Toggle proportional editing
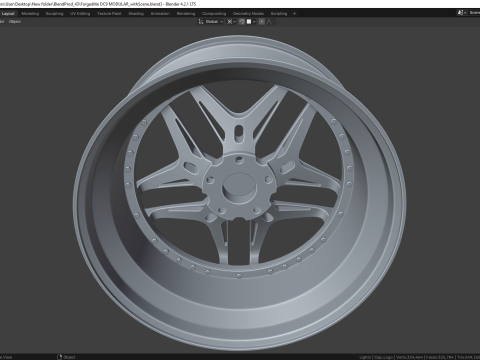480x360 pixels. point(262,22)
